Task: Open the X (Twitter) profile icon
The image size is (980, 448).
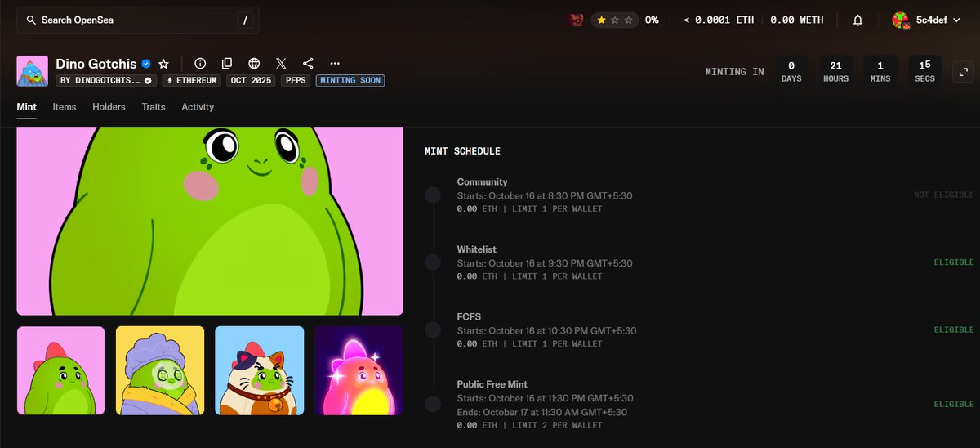Action: click(281, 63)
